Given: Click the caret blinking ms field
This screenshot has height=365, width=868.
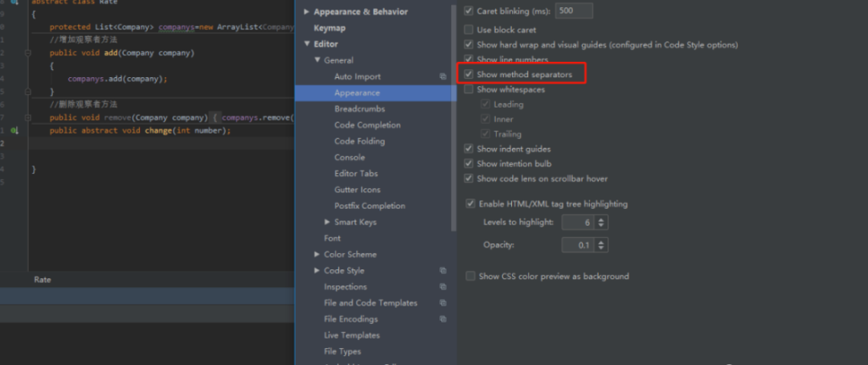Looking at the screenshot, I should point(574,11).
